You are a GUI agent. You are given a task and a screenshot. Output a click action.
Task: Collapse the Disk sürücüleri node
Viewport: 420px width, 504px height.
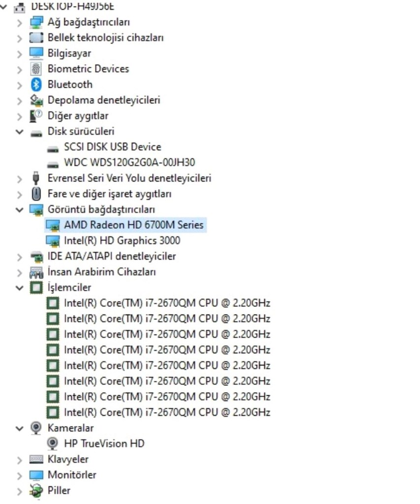20,132
